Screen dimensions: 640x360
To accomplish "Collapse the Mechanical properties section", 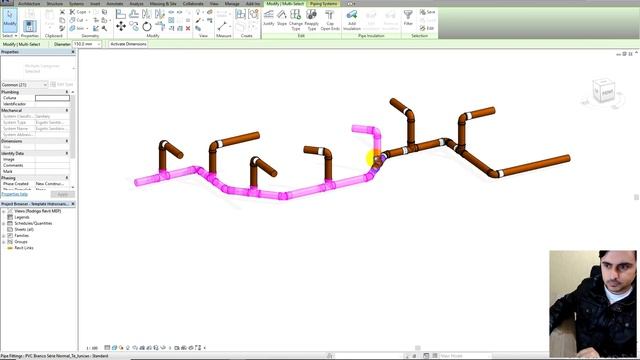I will 67,110.
